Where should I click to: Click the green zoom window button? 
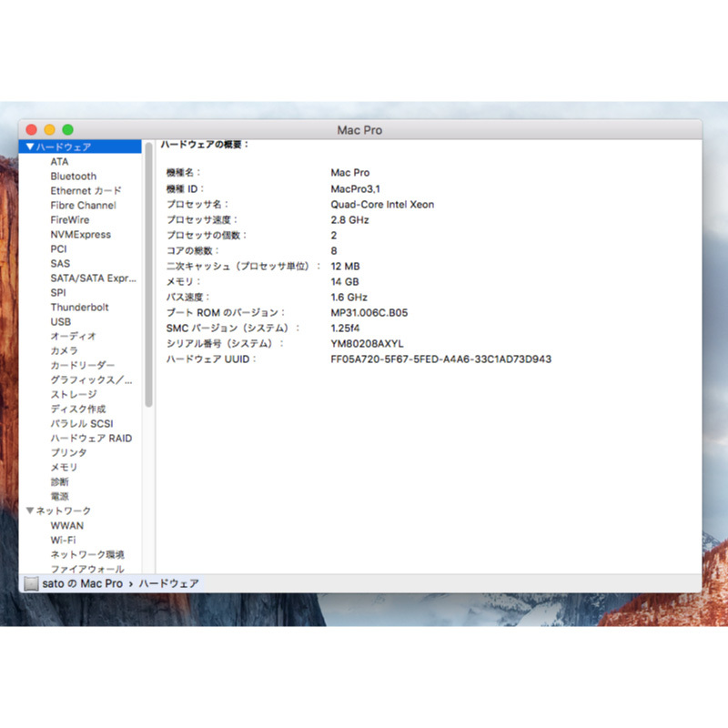[67, 130]
